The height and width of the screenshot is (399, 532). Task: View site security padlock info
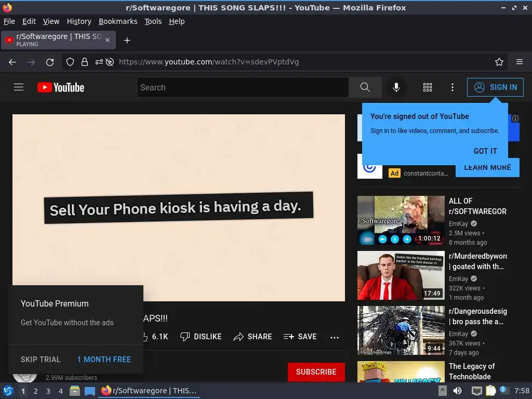point(85,62)
